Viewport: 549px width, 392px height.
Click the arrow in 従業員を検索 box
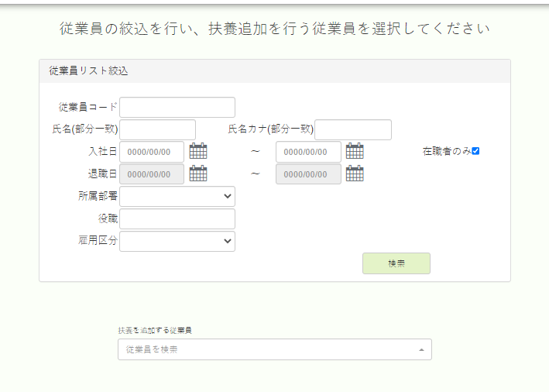point(421,349)
